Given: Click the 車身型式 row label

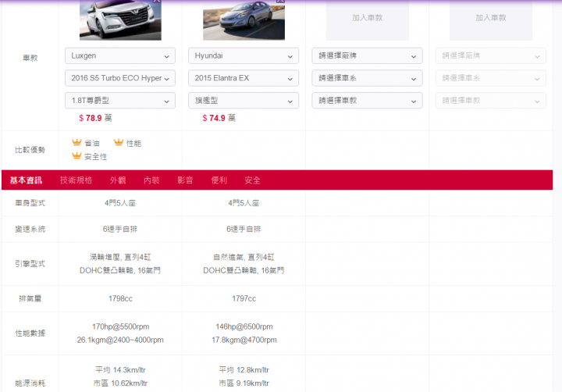Looking at the screenshot, I should point(30,203).
